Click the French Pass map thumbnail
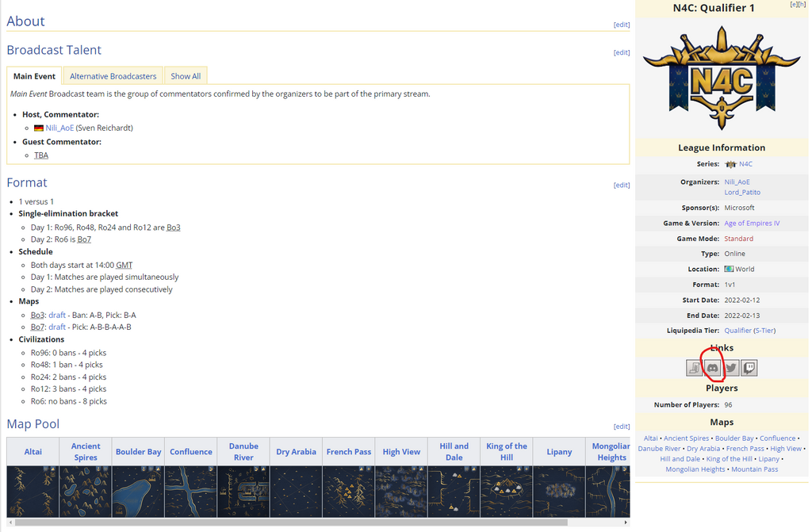This screenshot has width=812, height=532. coord(349,491)
